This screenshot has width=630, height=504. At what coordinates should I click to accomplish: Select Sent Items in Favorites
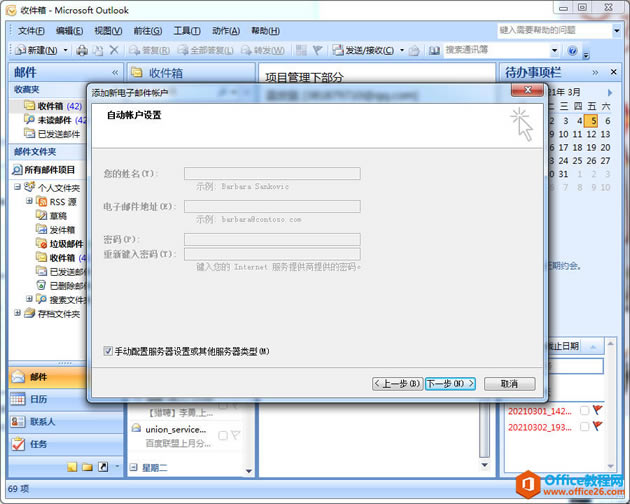pos(52,134)
